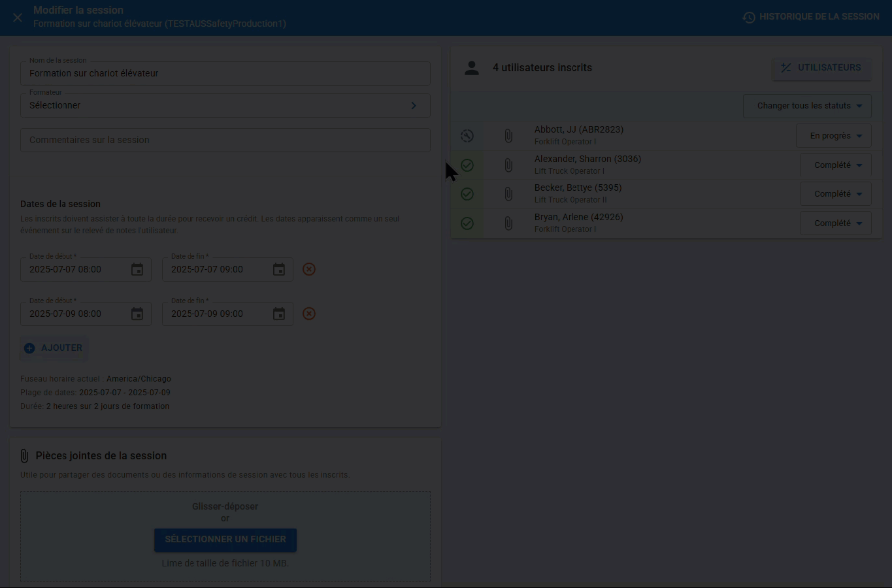
Task: Click 'Ajouter' to add a date
Action: (54, 348)
